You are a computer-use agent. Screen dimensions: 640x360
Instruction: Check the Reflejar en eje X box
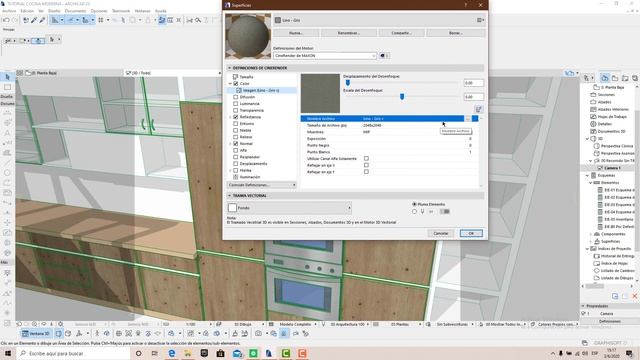click(x=366, y=165)
